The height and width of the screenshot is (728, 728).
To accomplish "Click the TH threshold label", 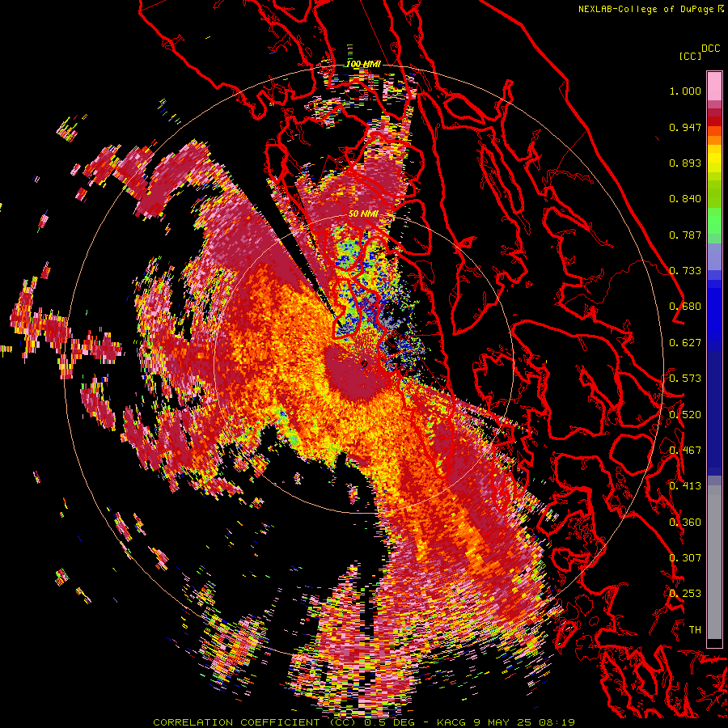I will [x=695, y=630].
